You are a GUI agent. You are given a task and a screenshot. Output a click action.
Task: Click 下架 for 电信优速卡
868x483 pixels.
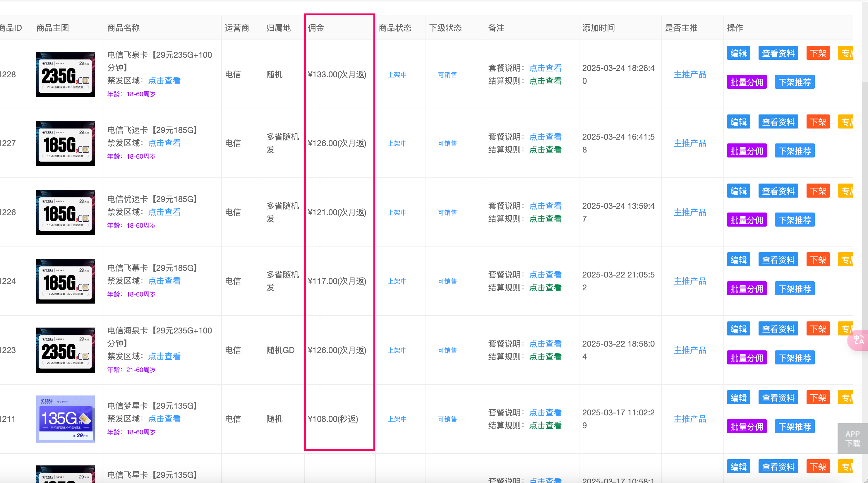818,191
